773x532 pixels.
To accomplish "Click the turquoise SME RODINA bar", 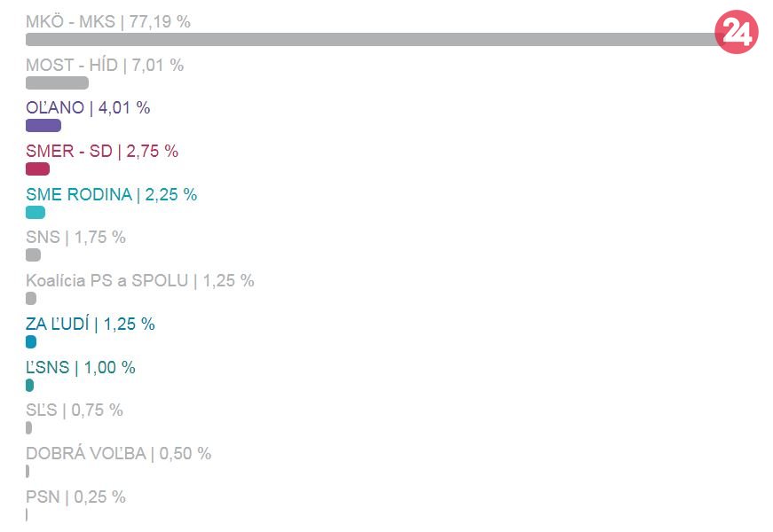I will click(x=35, y=213).
